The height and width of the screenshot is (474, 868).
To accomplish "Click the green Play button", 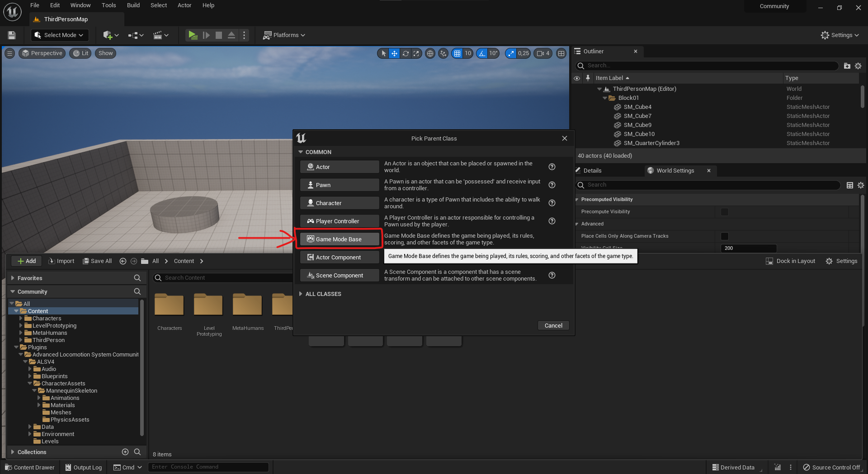I will [x=193, y=35].
